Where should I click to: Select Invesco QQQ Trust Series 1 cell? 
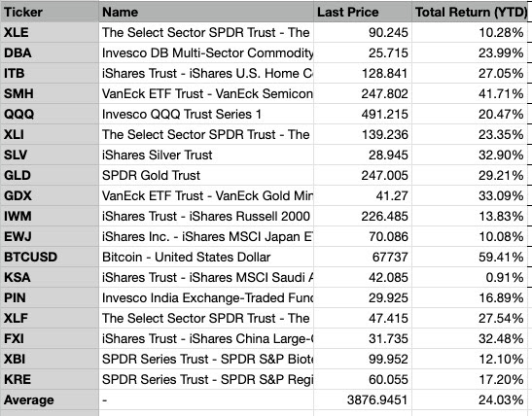(x=206, y=115)
